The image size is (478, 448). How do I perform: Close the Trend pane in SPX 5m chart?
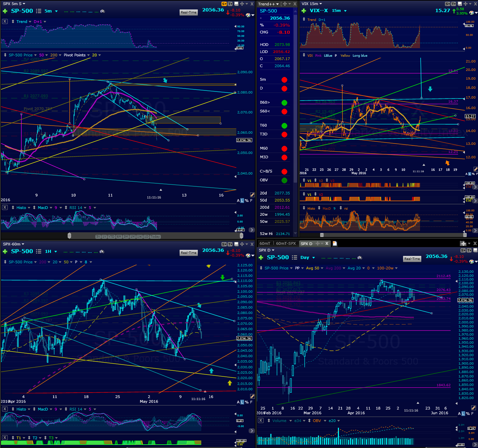pos(5,21)
